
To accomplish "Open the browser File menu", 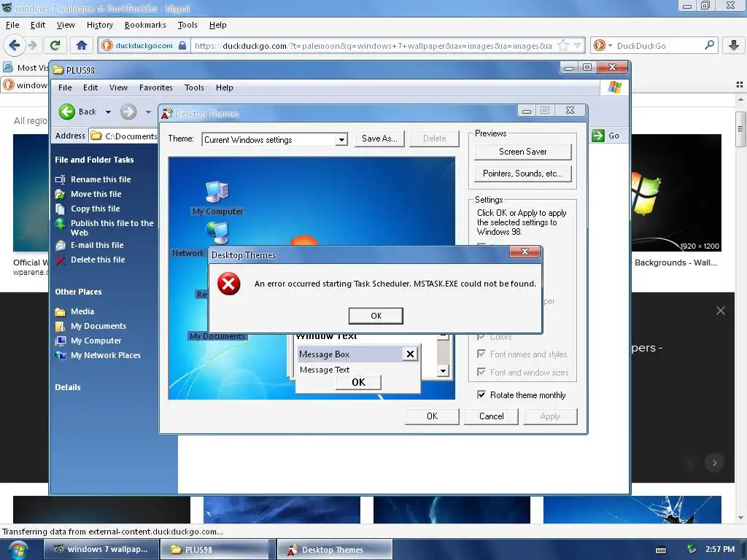I will click(x=12, y=25).
